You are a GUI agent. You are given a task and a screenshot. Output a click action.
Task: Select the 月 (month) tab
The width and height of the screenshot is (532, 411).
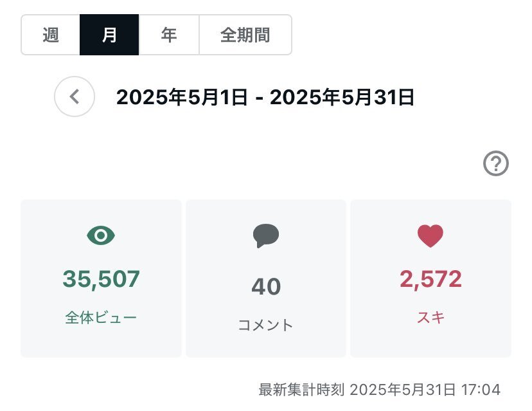109,35
